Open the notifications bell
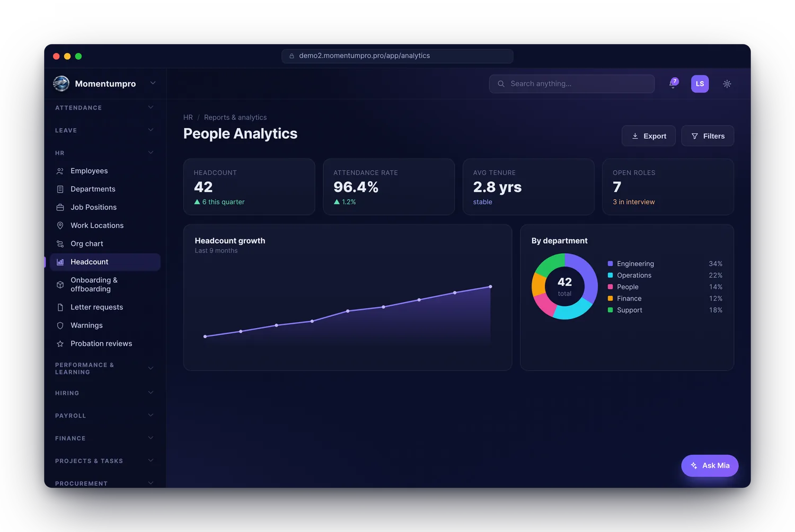Screen dimensions: 795x532 pos(673,84)
